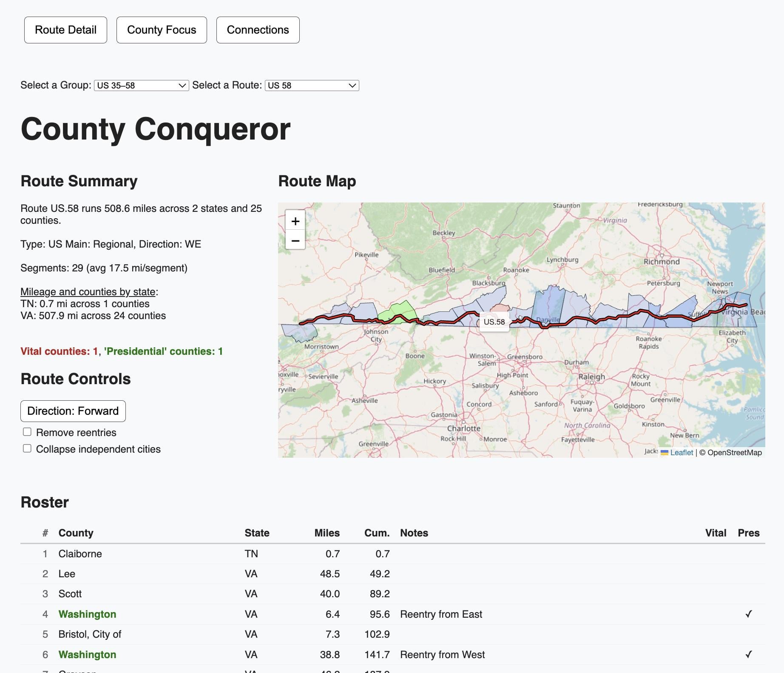Switch to the County Focus tab

(x=162, y=30)
